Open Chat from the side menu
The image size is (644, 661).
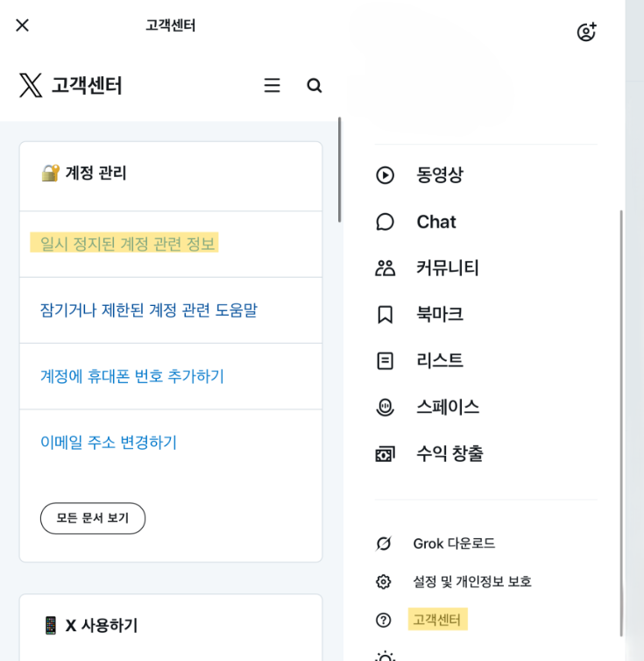(435, 222)
